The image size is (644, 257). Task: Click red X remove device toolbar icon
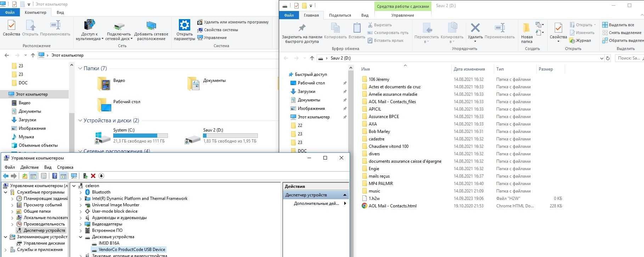click(93, 176)
